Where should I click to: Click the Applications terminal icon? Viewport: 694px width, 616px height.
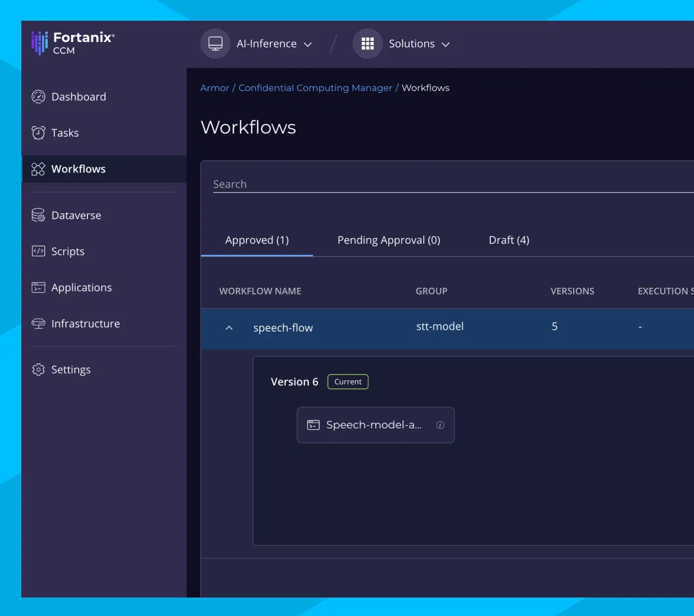(x=38, y=287)
